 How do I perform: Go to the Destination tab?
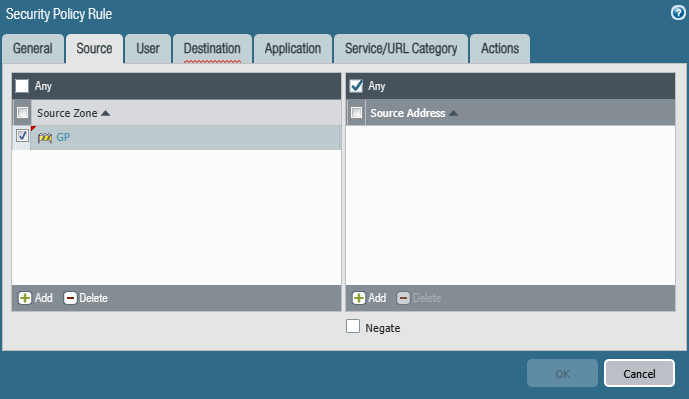[x=212, y=49]
